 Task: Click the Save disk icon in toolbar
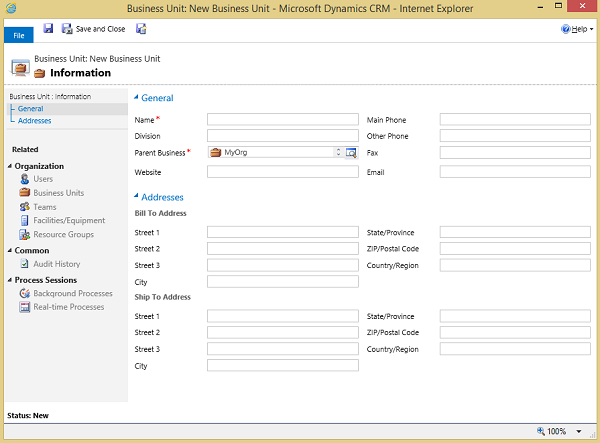coord(48,29)
